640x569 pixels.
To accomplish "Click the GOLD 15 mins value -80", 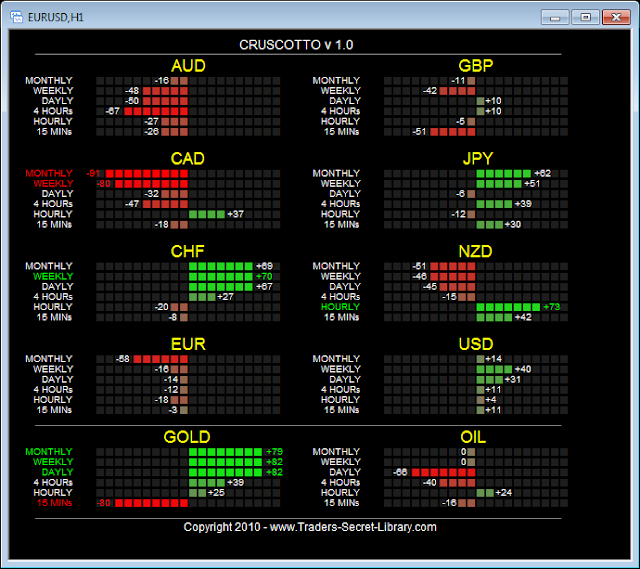I will pyautogui.click(x=103, y=503).
